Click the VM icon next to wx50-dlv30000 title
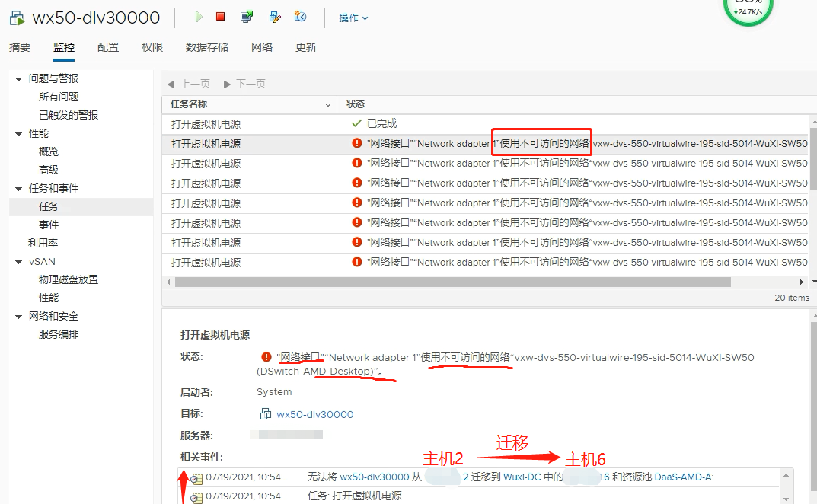 click(17, 17)
